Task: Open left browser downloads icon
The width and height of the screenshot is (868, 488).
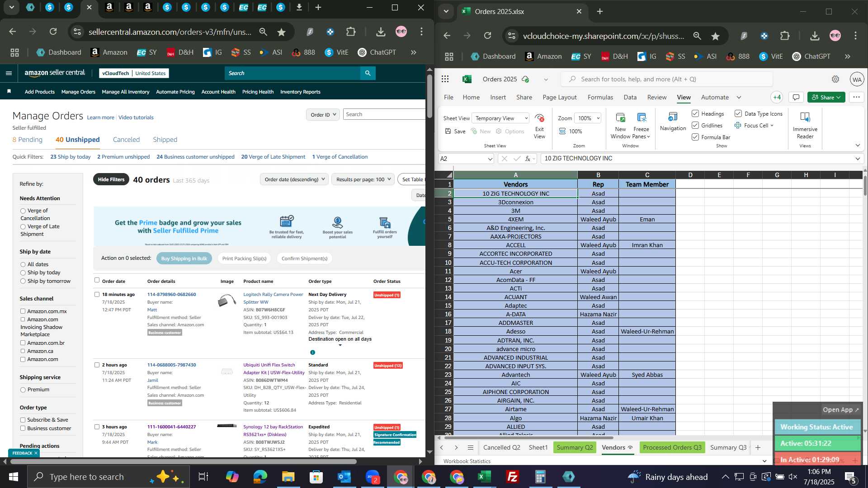Action: [x=381, y=32]
